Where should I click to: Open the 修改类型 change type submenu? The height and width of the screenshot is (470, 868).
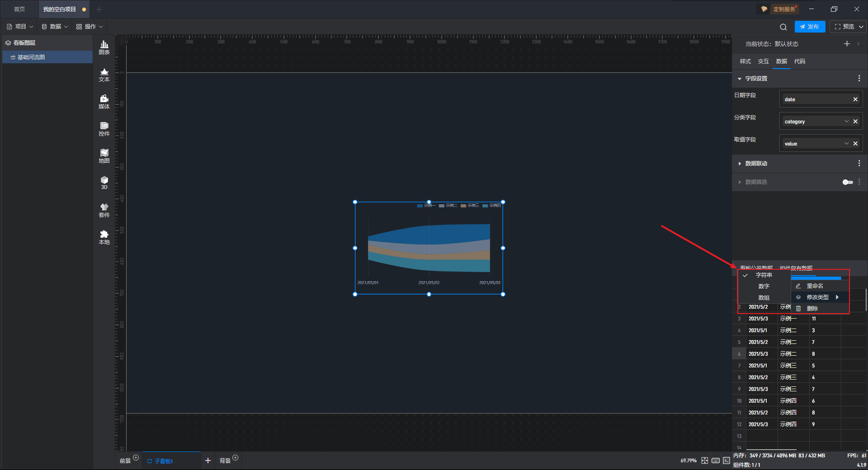pos(820,297)
